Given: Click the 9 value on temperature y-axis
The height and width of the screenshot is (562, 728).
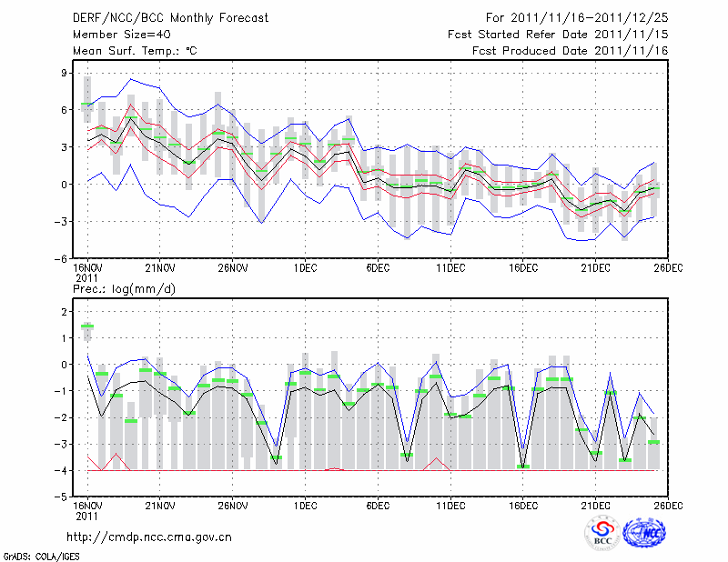Looking at the screenshot, I should coord(66,72).
